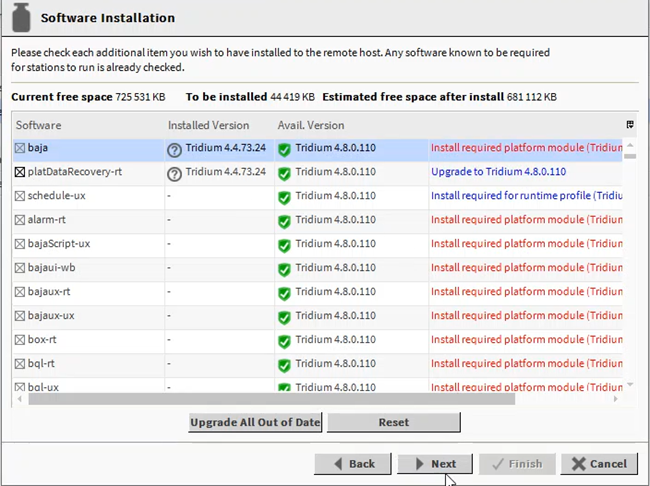Uncheck the platDataRecovery-rt checkbox
This screenshot has height=486, width=650.
20,172
